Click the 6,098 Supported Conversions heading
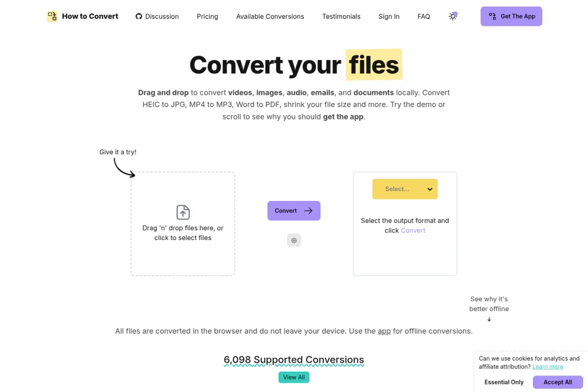Image resolution: width=588 pixels, height=392 pixels. (x=294, y=360)
